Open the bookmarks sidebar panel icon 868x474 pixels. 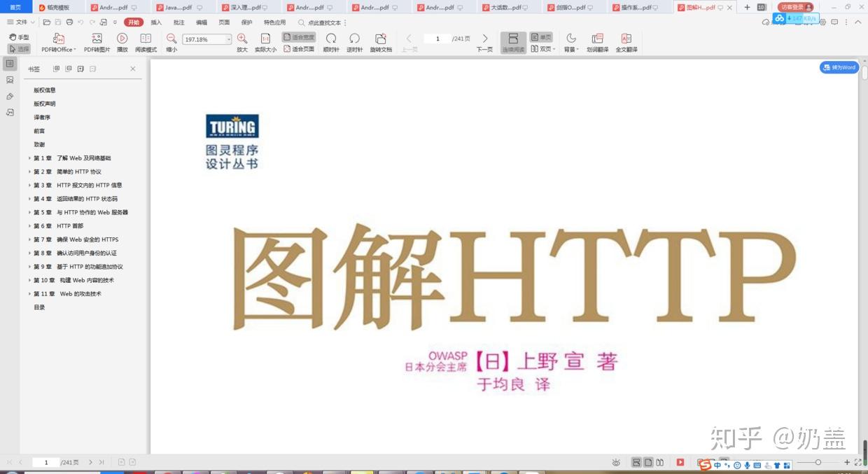(10, 64)
